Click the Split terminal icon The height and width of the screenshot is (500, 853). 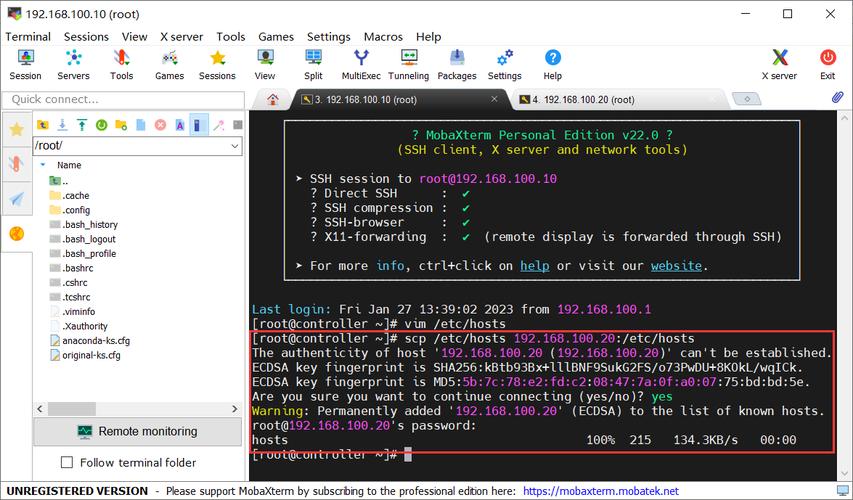point(313,65)
